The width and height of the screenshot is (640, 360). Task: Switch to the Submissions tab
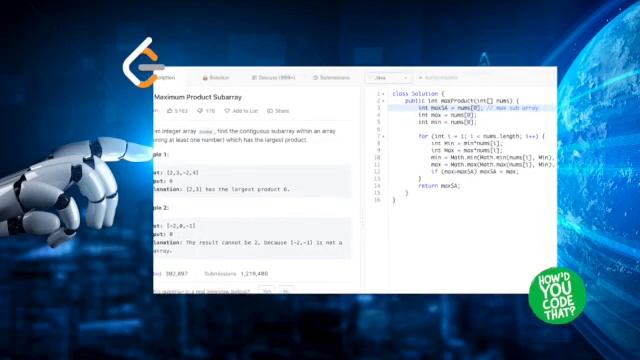click(x=331, y=78)
